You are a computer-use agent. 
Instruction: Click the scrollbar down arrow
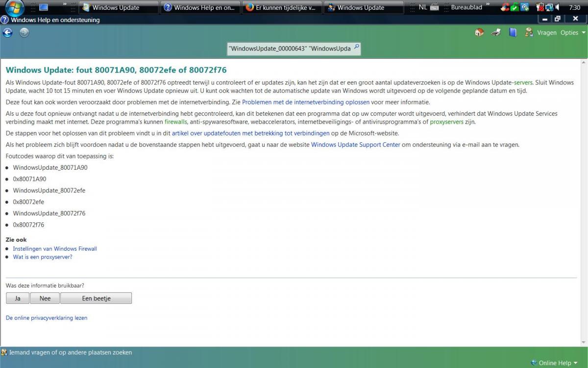(x=583, y=343)
